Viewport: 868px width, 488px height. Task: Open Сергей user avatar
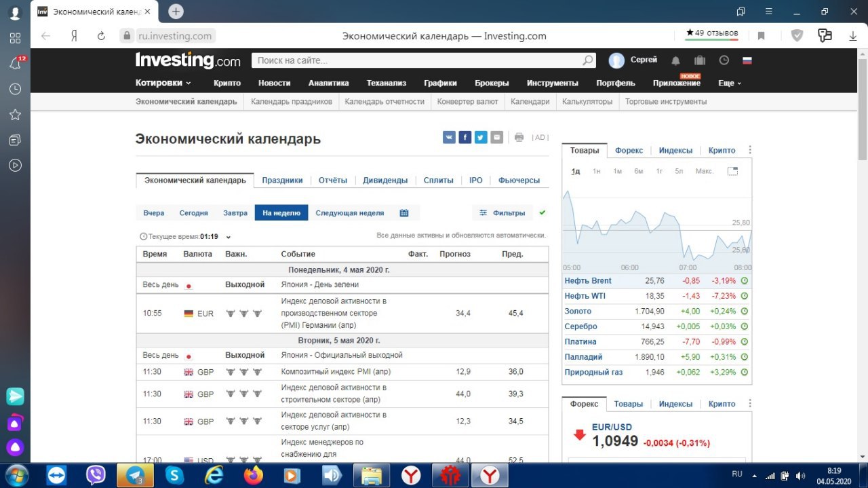pyautogui.click(x=616, y=60)
